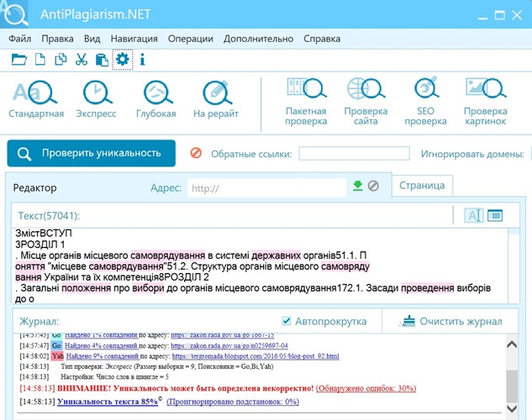Viewport: 532px width, 420px height.
Task: Open tergromada.blogspot.com link
Action: click(x=255, y=356)
